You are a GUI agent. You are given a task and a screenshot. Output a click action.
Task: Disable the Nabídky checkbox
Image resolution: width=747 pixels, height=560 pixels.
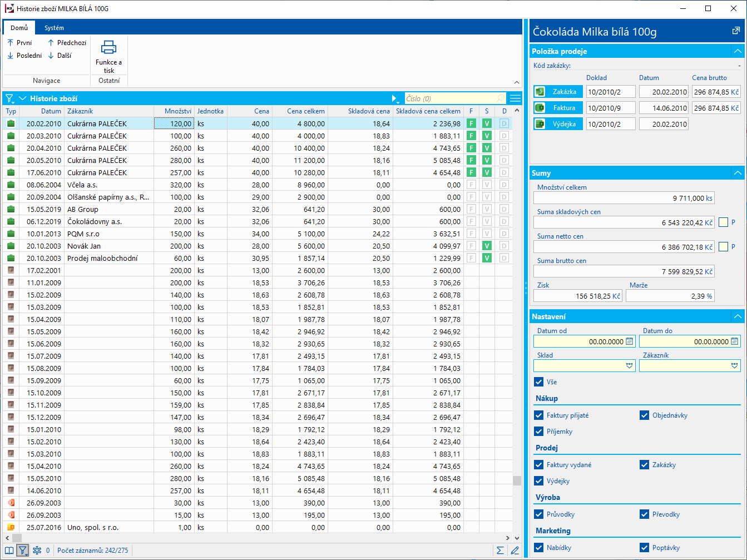(538, 548)
